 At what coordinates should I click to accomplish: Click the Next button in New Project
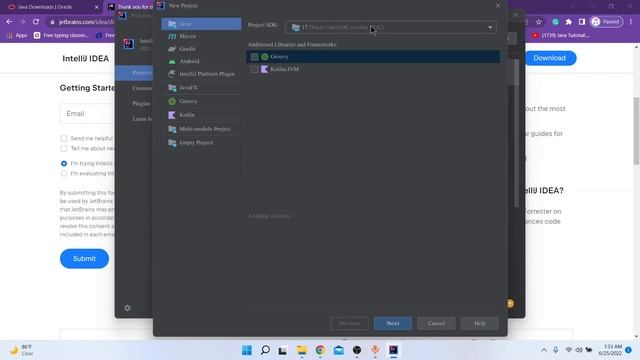tap(393, 323)
